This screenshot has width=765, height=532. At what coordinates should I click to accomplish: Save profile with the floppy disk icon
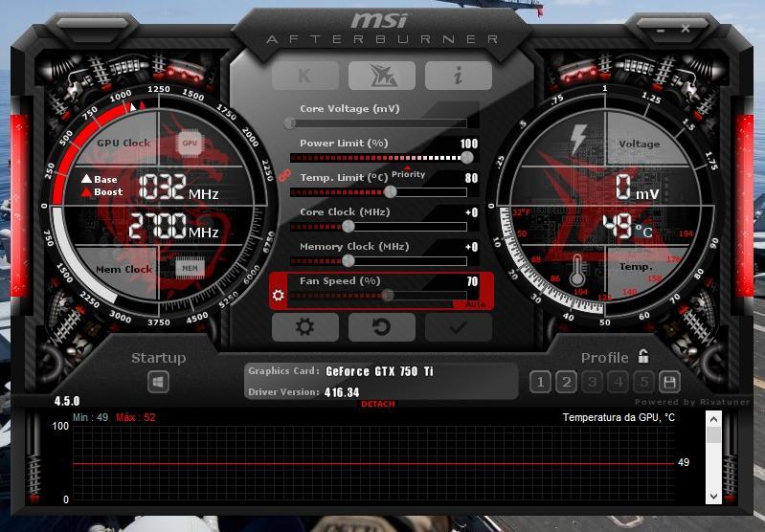tap(670, 382)
